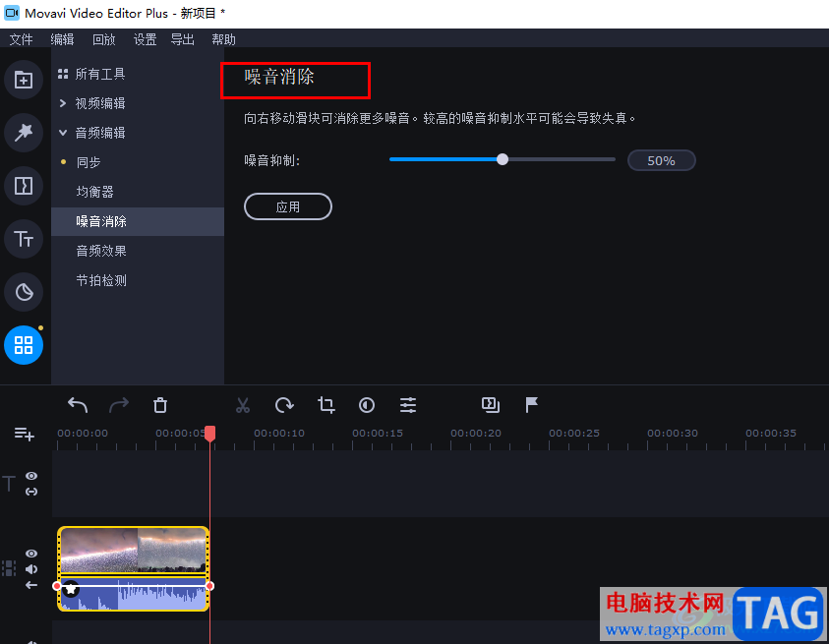Screen dimensions: 829x644
Task: Click the 应用 button
Action: pos(288,206)
